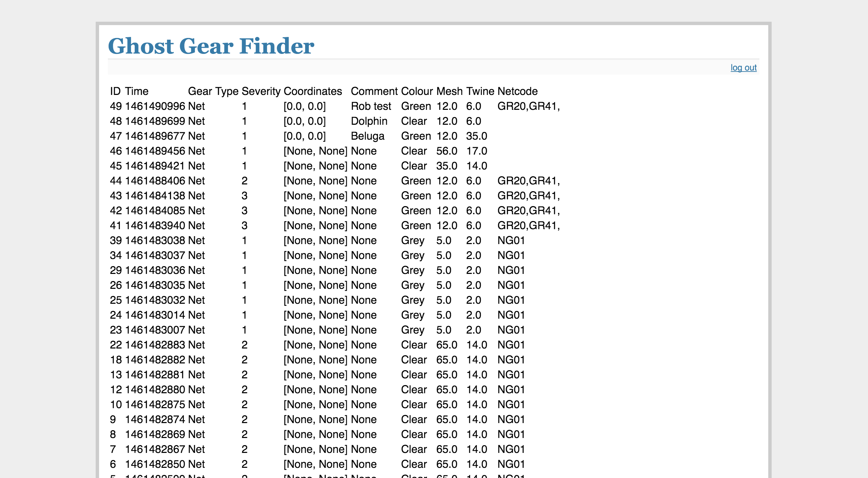868x478 pixels.
Task: Click ID 46 in the table
Action: point(116,151)
